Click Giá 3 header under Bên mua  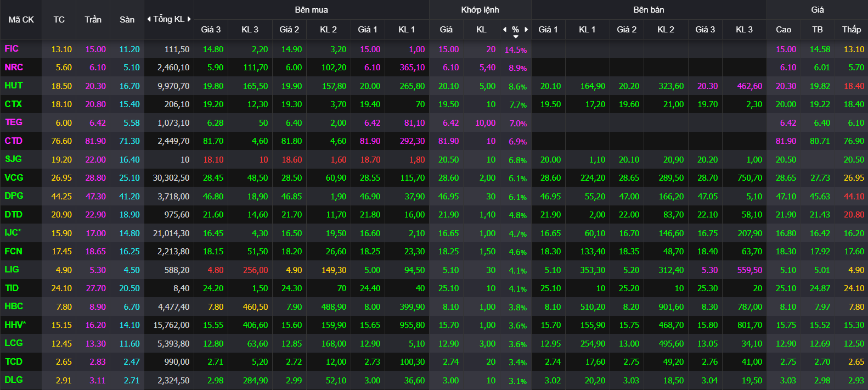(211, 30)
